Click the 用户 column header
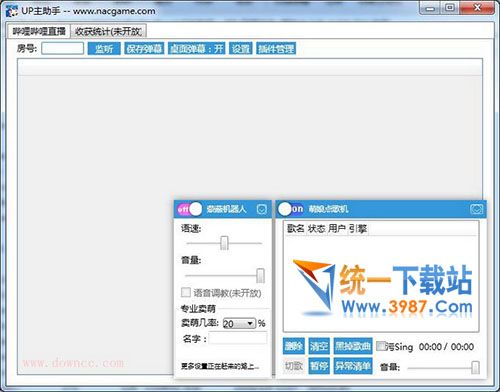The width and height of the screenshot is (500, 392). (337, 229)
